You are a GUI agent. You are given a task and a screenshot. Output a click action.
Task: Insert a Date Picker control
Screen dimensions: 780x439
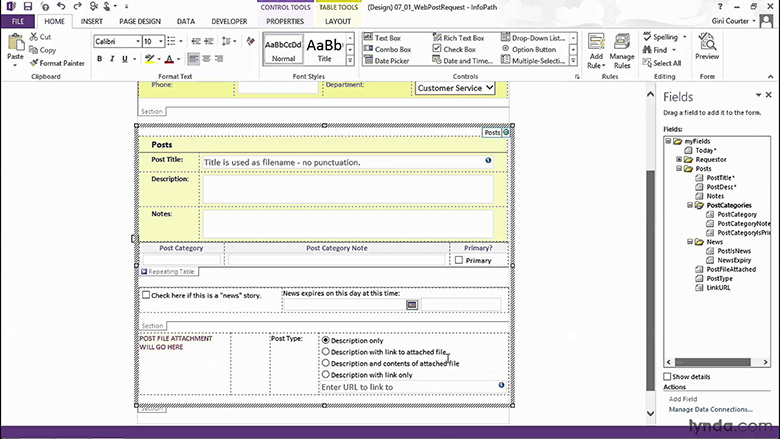tap(391, 61)
